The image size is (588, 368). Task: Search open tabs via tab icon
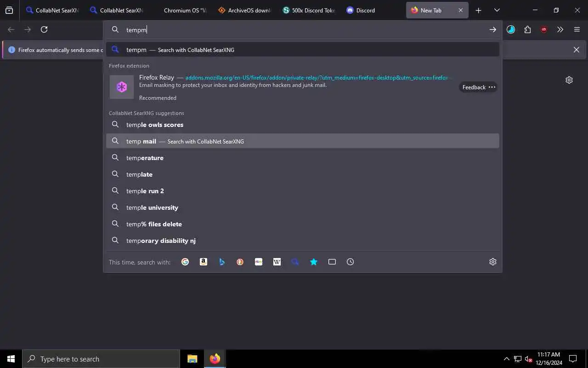point(332,262)
